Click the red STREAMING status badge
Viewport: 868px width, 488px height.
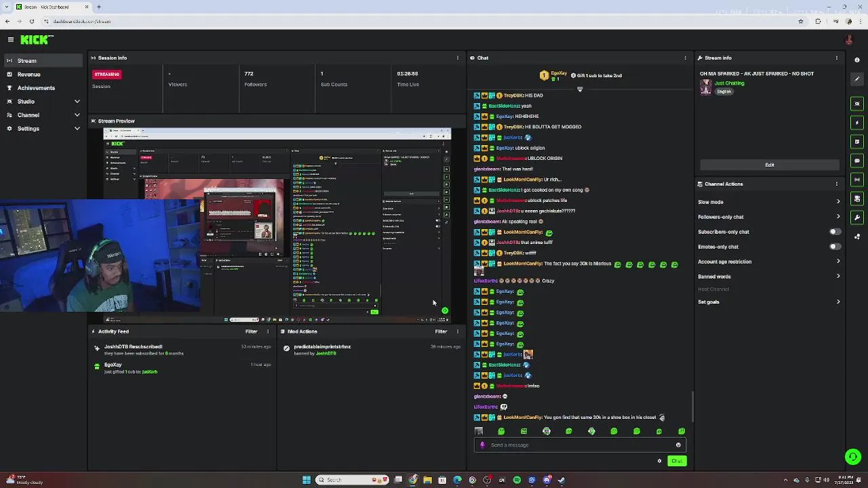coord(107,74)
